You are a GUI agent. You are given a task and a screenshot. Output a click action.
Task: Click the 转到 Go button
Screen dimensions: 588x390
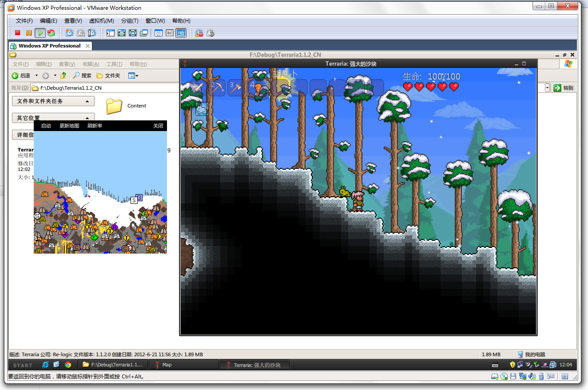(x=564, y=88)
